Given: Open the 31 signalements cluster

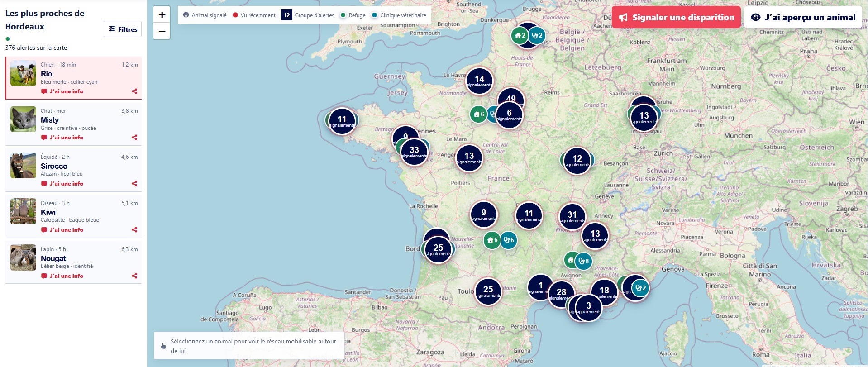Looking at the screenshot, I should (572, 217).
